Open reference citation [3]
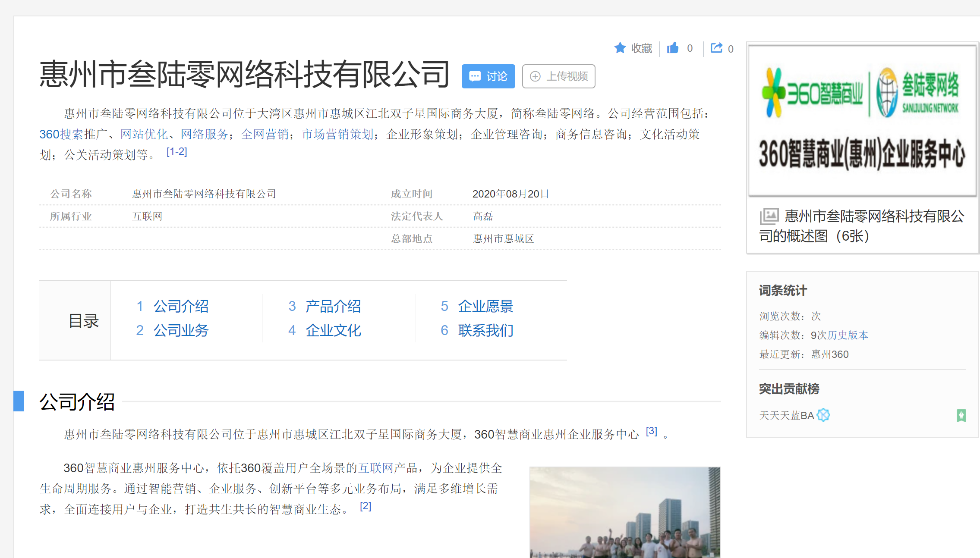Viewport: 980px width, 558px height. (x=652, y=431)
